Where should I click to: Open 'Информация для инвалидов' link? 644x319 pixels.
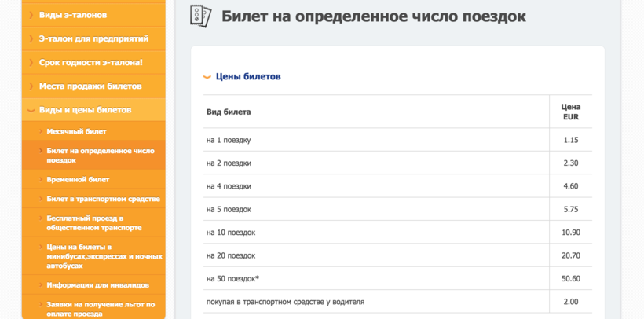[x=97, y=285]
